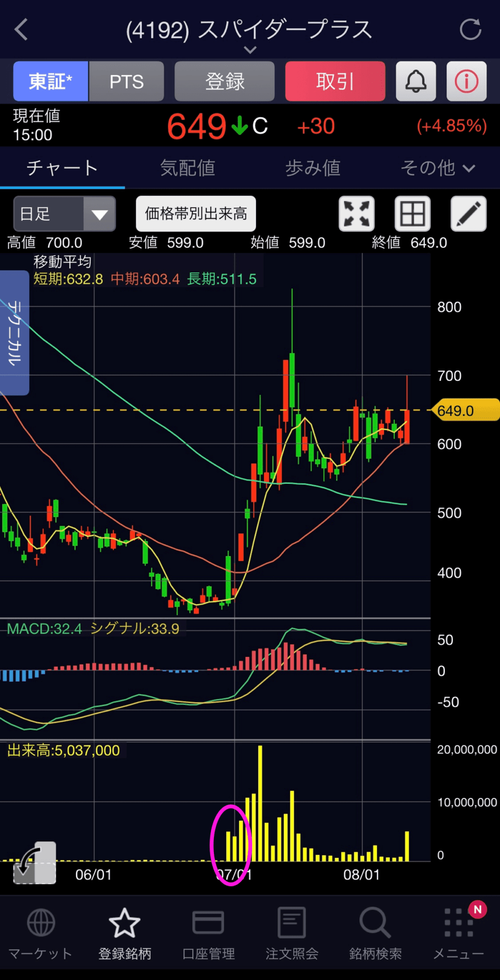Tap the (+4.85%) percent change
Screen dimensions: 500x980
tap(452, 126)
